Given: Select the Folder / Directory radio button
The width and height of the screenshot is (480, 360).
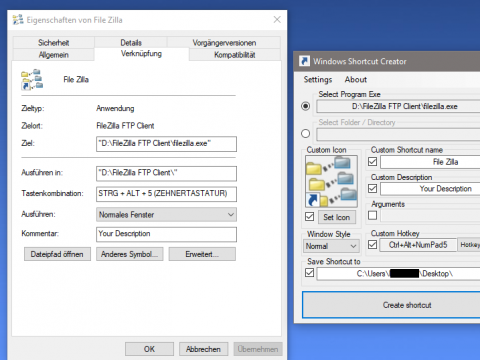Looking at the screenshot, I should click(305, 134).
